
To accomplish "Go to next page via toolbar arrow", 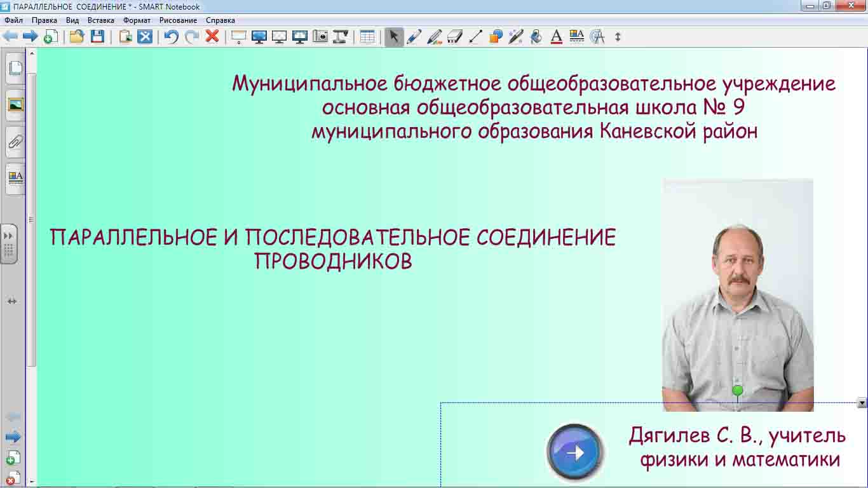I will click(30, 36).
